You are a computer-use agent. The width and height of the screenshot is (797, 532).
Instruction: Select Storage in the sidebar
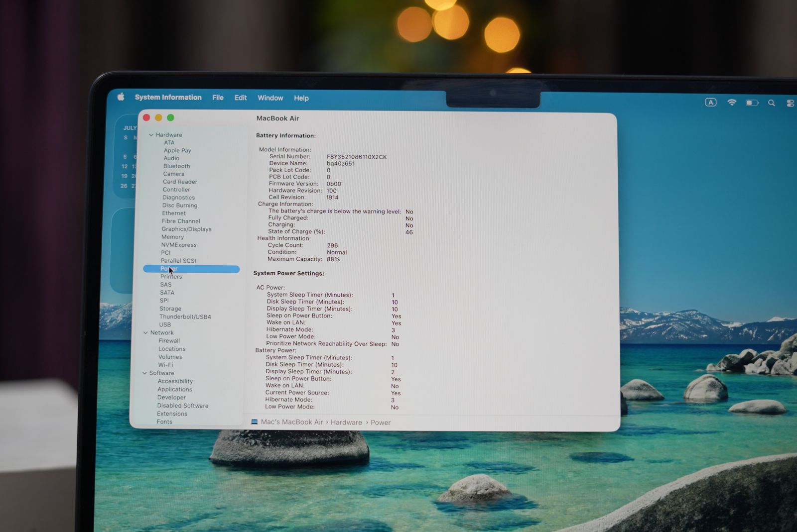point(170,309)
